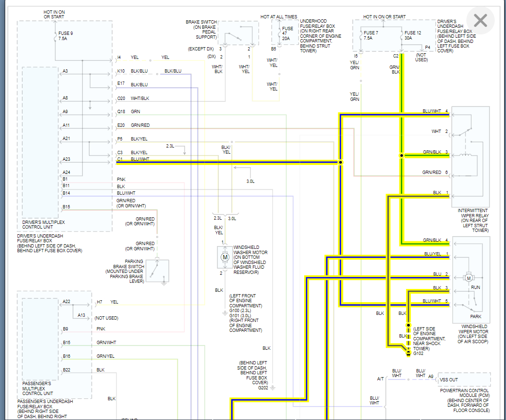
Task: Click the 'A24' terminal label
Action: pyautogui.click(x=66, y=172)
